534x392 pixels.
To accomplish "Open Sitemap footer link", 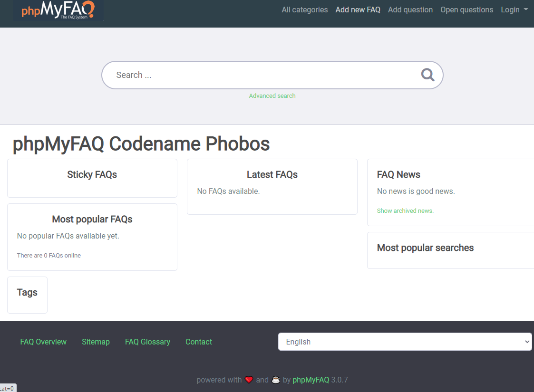I will [x=96, y=342].
